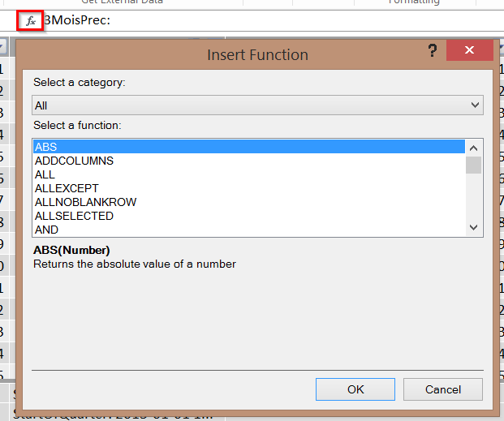Open the Select a category dropdown
Viewport: 504px width, 421px height.
[x=257, y=105]
